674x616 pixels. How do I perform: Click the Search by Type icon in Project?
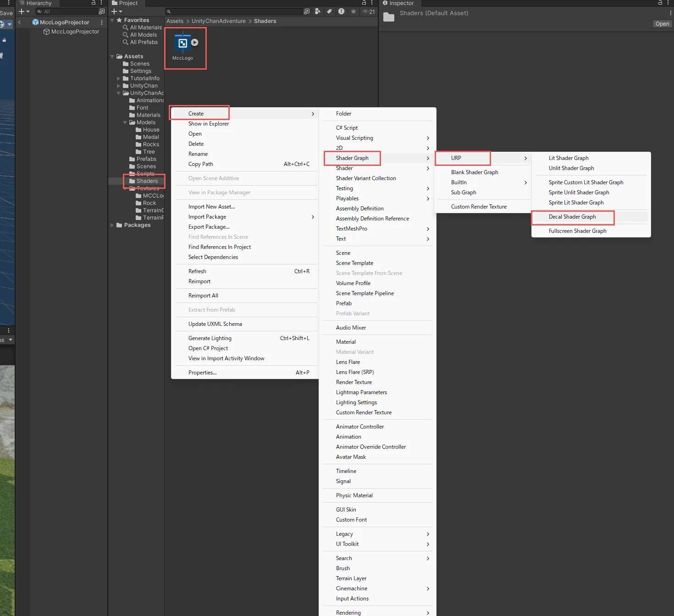317,11
